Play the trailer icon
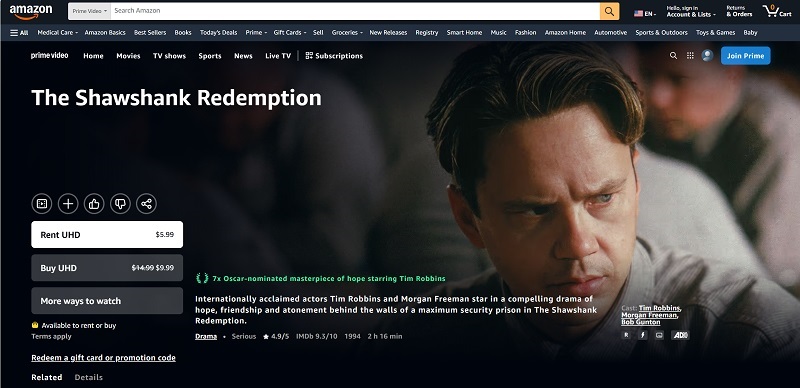Image resolution: width=800 pixels, height=388 pixels. 42,204
